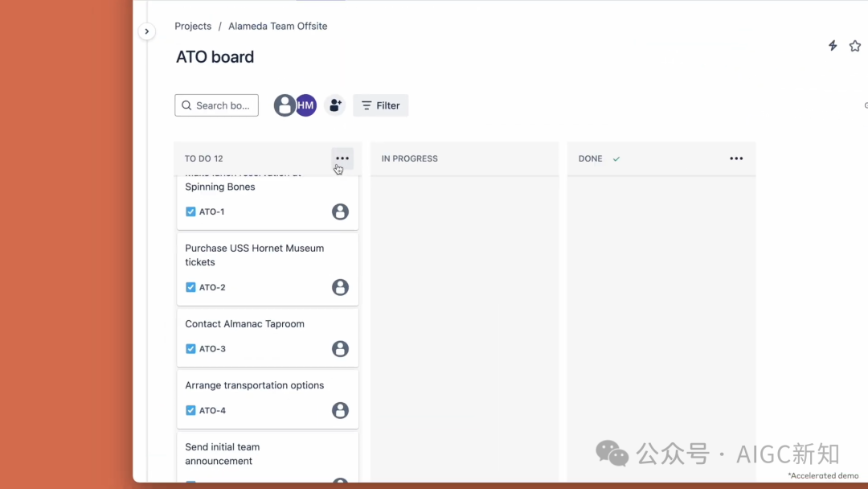Click the add people icon

tap(335, 105)
